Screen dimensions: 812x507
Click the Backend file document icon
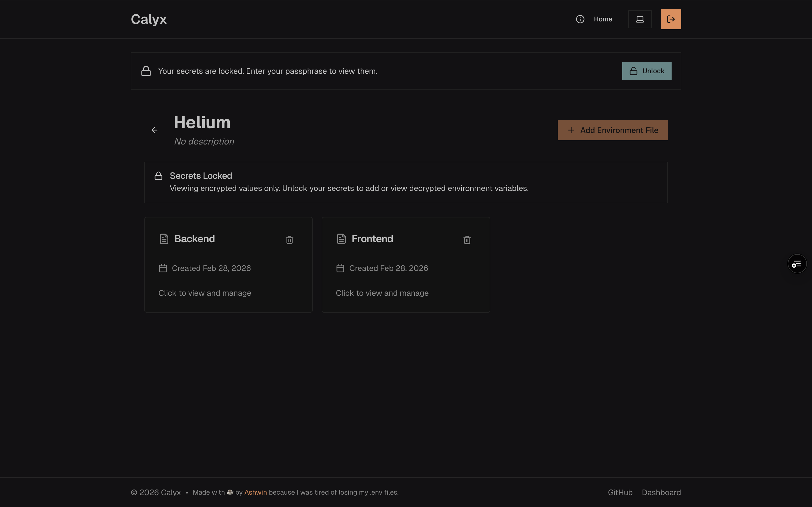(x=164, y=239)
